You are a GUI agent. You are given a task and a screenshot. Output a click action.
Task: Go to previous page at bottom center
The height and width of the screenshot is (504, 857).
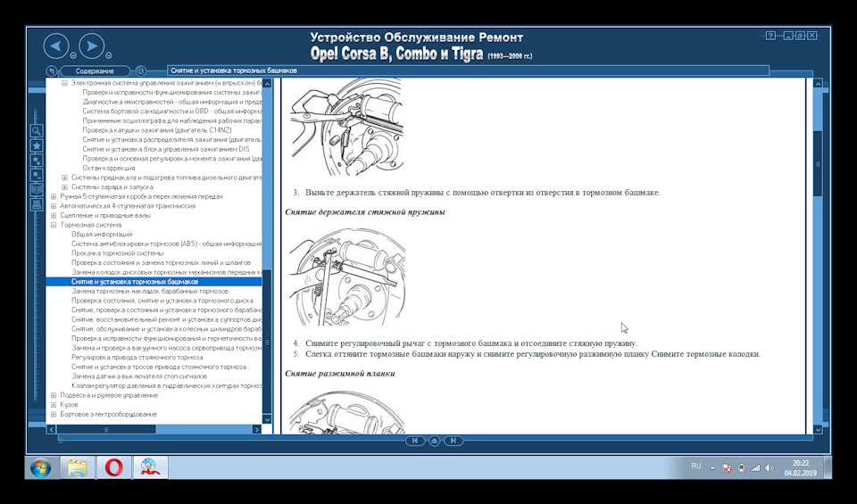coord(415,440)
